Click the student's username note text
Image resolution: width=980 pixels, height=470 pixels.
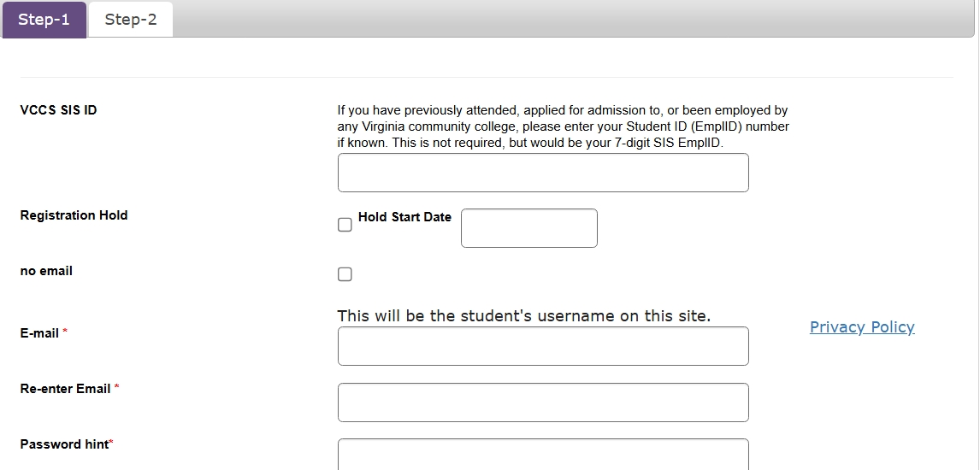[523, 316]
